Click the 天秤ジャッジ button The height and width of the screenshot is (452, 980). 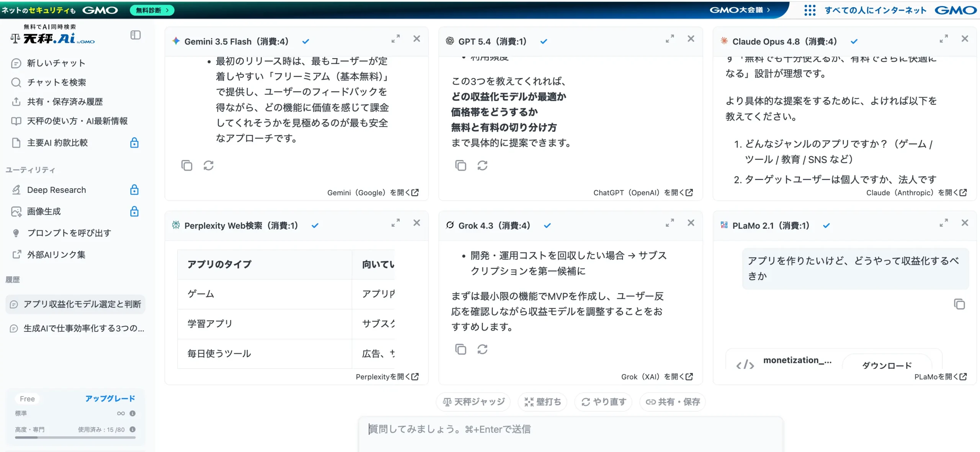tap(474, 402)
